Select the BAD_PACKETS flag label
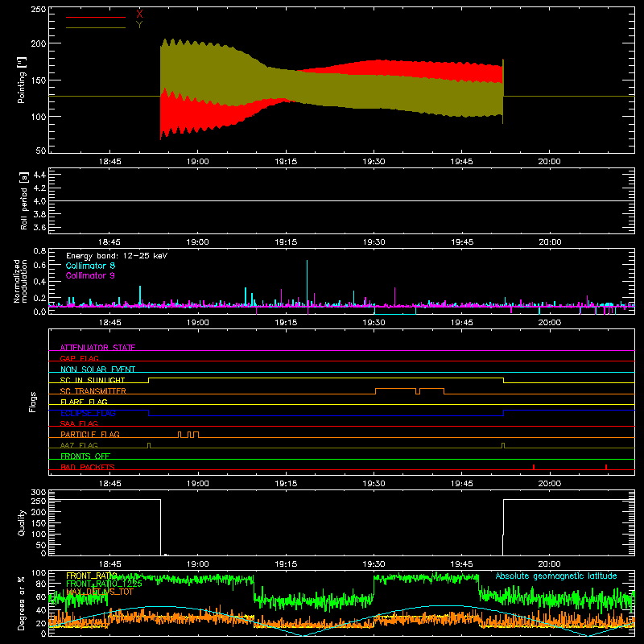The width and height of the screenshot is (644, 644). point(88,467)
